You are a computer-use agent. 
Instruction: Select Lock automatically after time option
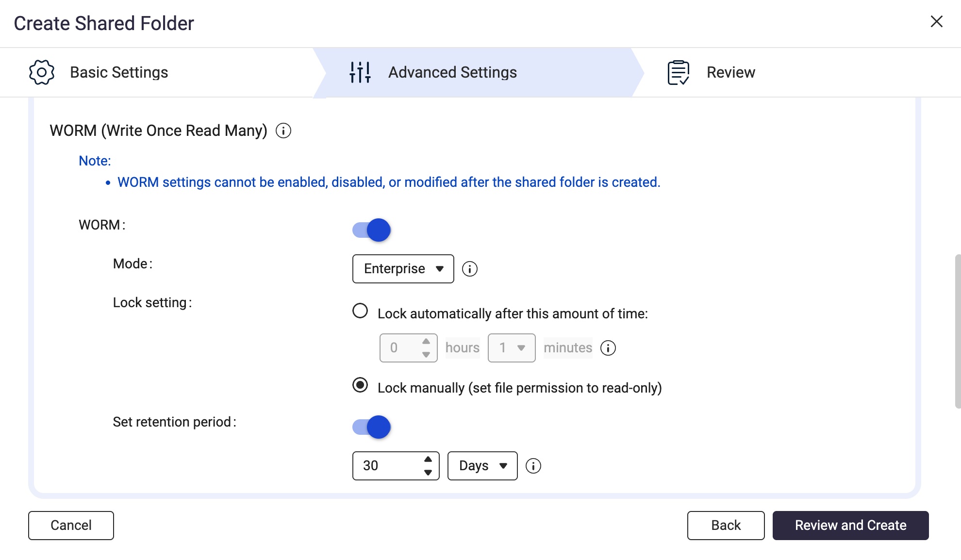tap(360, 311)
